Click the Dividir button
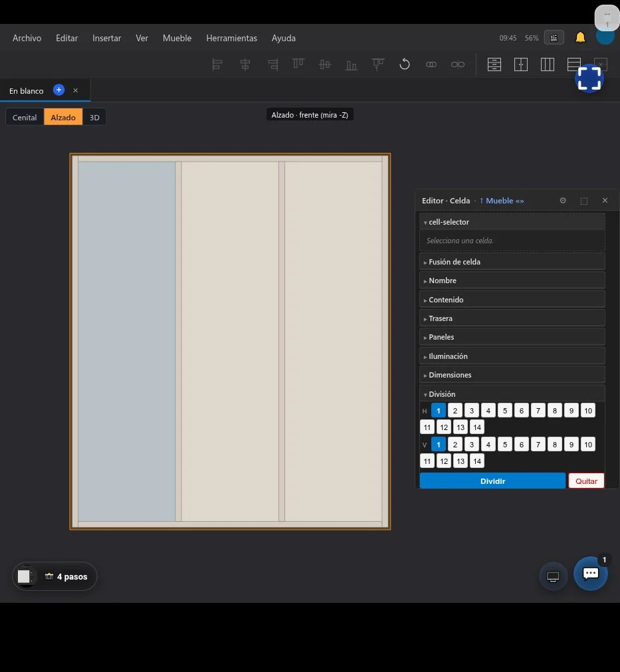This screenshot has height=672, width=620. 492,481
